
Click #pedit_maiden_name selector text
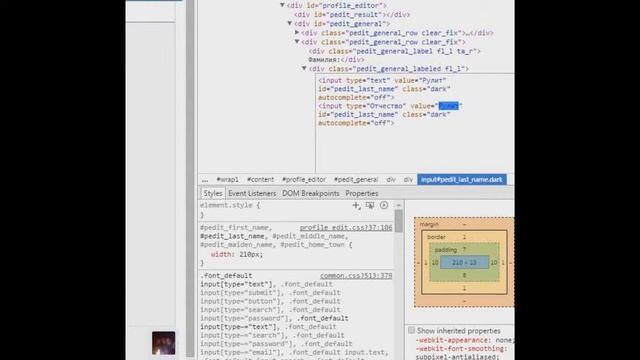pos(237,245)
